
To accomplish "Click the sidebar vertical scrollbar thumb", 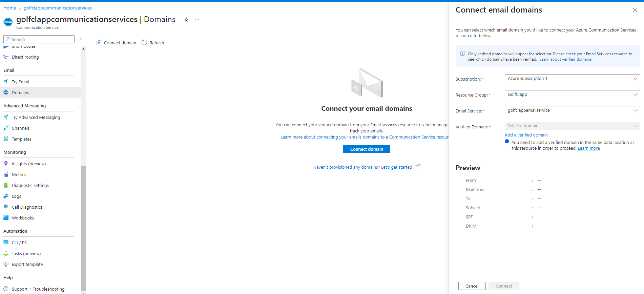I will pos(83,228).
